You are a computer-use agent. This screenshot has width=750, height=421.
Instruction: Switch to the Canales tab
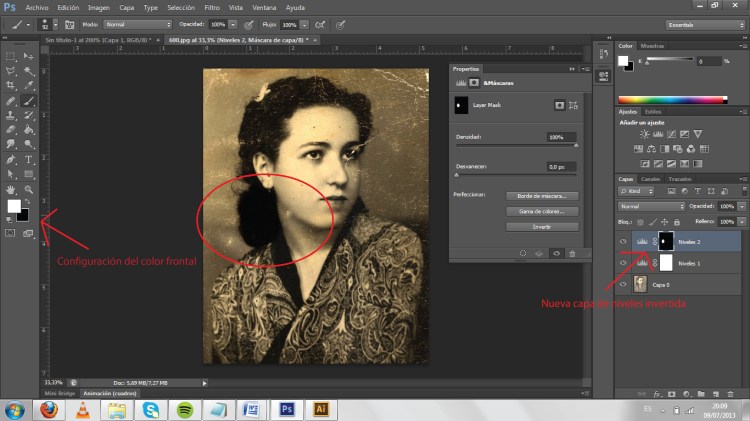tap(649, 179)
